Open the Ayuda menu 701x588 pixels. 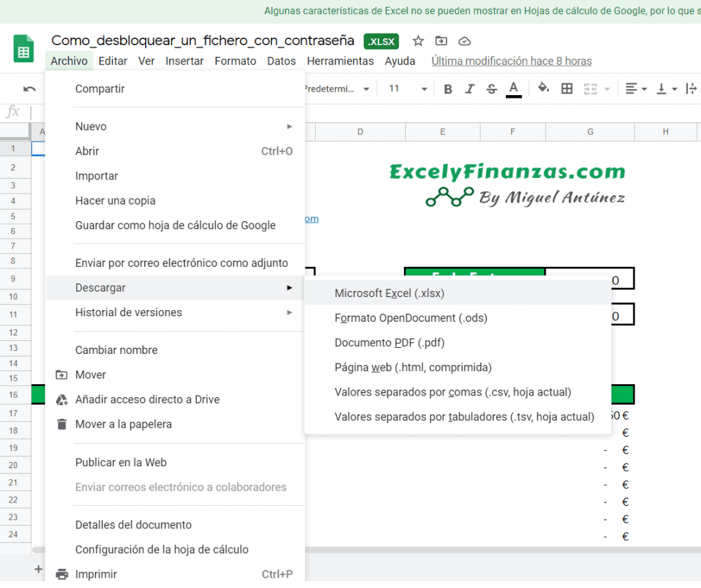click(x=400, y=61)
